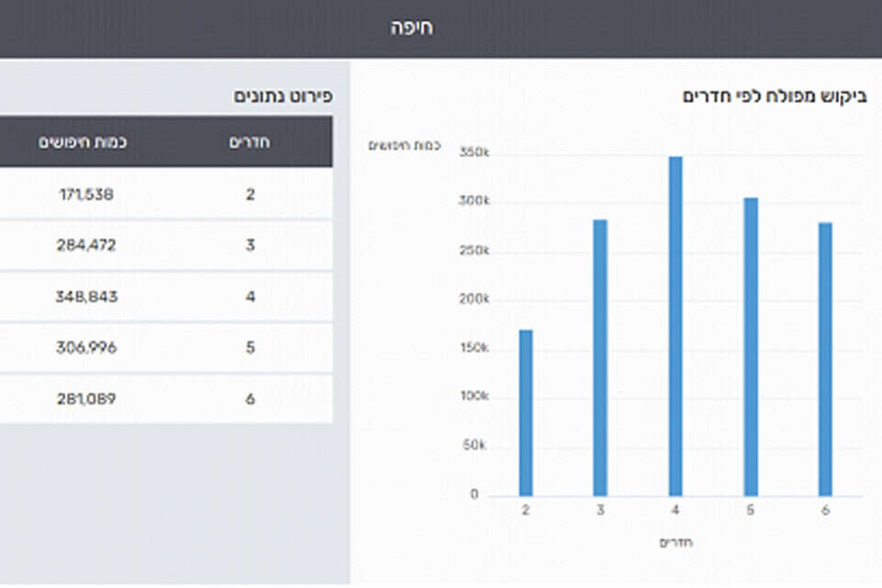Select the table cell showing 348,843
Viewport: 882px width, 588px height.
click(x=83, y=297)
